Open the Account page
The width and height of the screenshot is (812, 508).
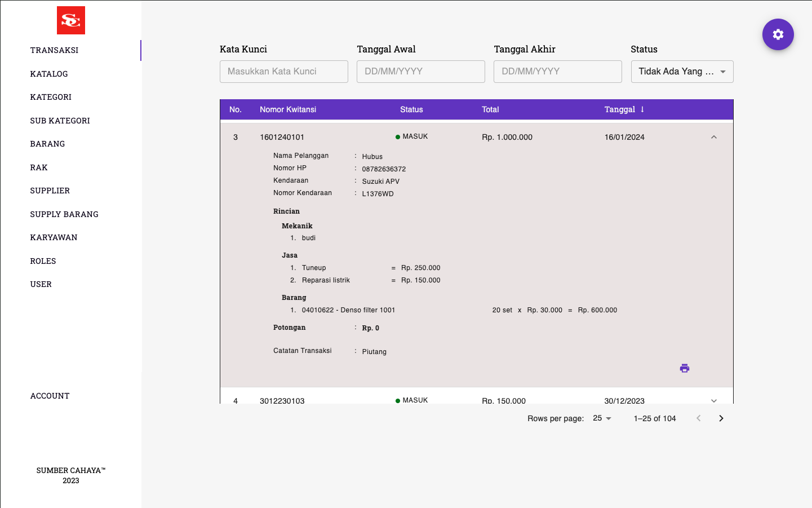pyautogui.click(x=50, y=396)
